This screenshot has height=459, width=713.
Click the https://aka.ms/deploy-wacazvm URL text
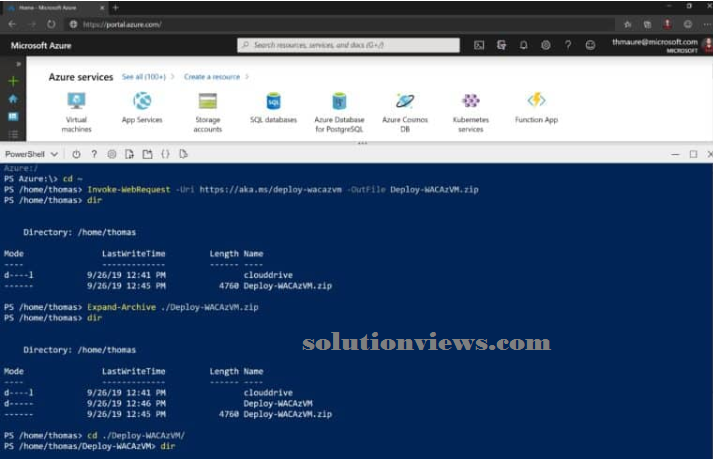(271, 189)
